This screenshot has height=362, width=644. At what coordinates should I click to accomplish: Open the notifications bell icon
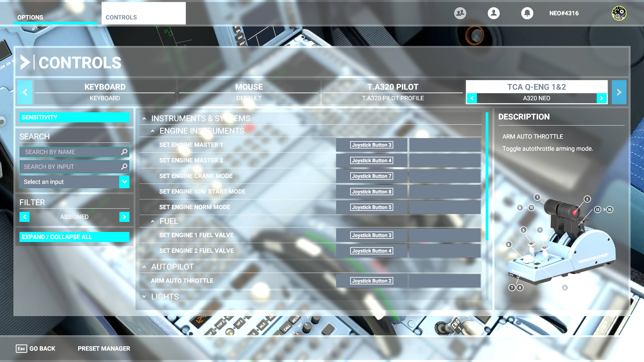pyautogui.click(x=527, y=13)
